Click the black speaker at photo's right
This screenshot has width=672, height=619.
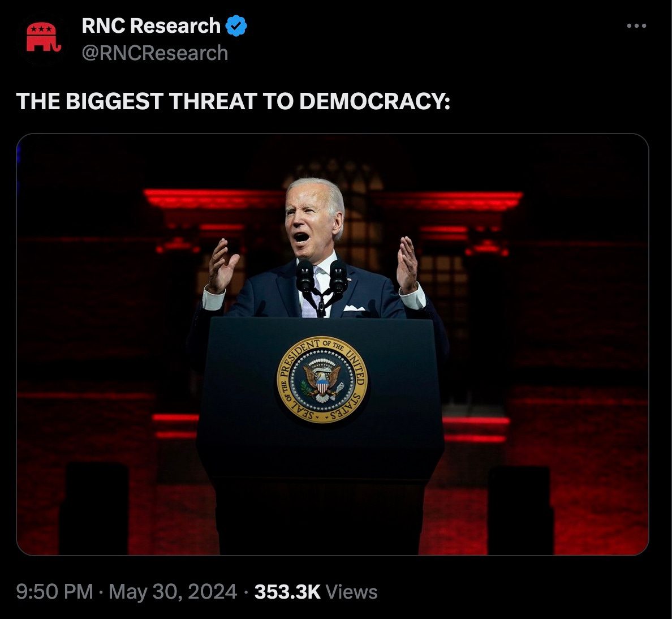520,510
